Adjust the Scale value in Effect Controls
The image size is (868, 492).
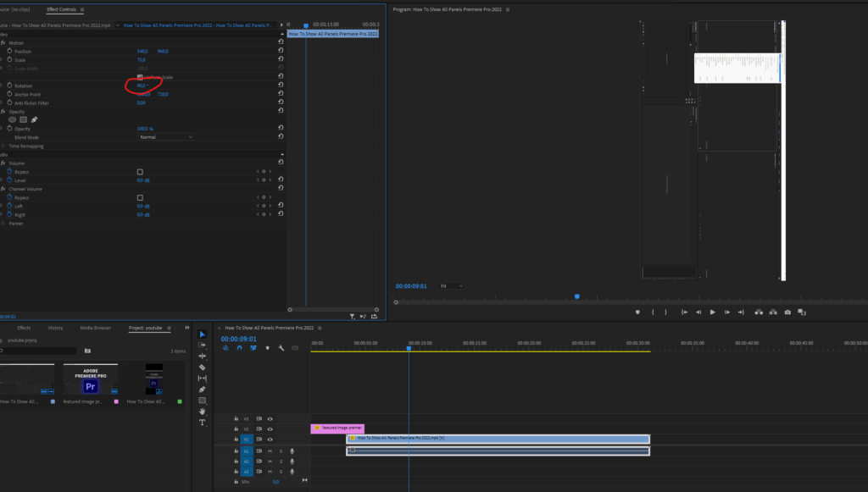click(x=142, y=59)
